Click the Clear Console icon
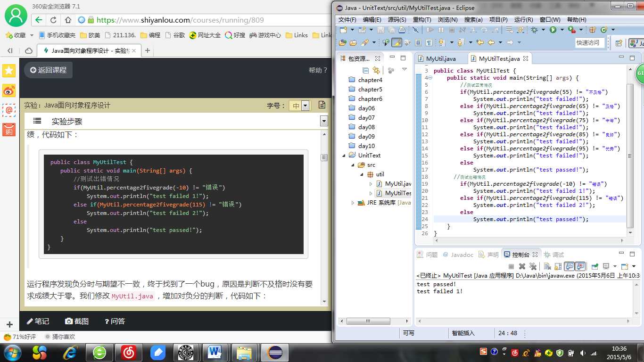 pos(547,266)
